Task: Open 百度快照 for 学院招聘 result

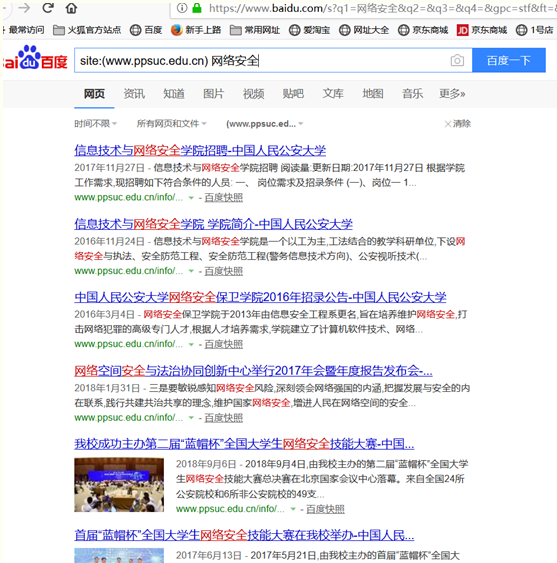Action: coord(224,197)
